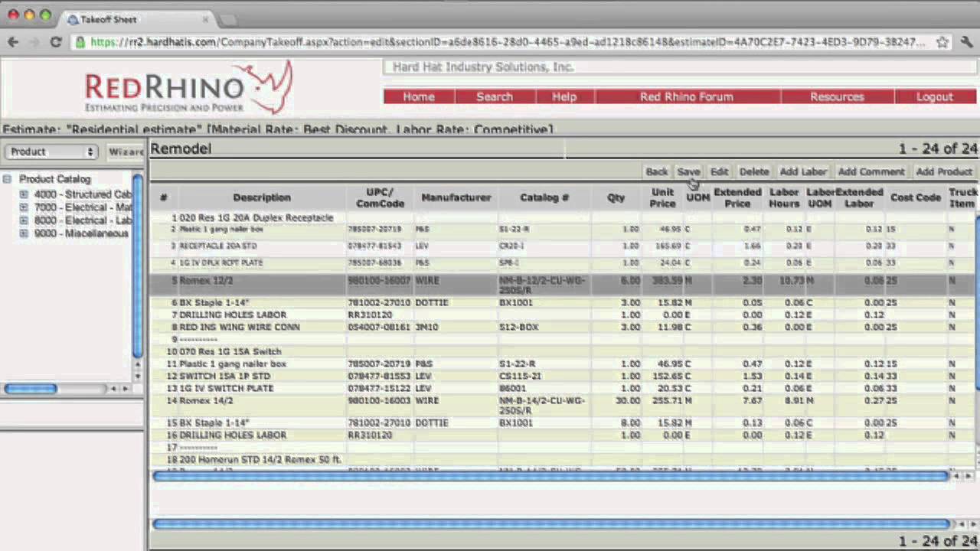This screenshot has width=980, height=551.
Task: Select the 'RED INS WING WIRE CONN' row
Action: pos(563,327)
